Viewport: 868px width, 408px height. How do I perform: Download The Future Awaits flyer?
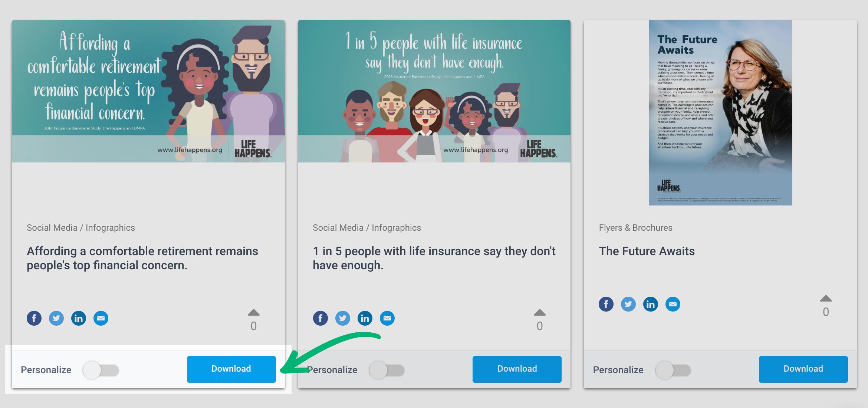pos(803,369)
